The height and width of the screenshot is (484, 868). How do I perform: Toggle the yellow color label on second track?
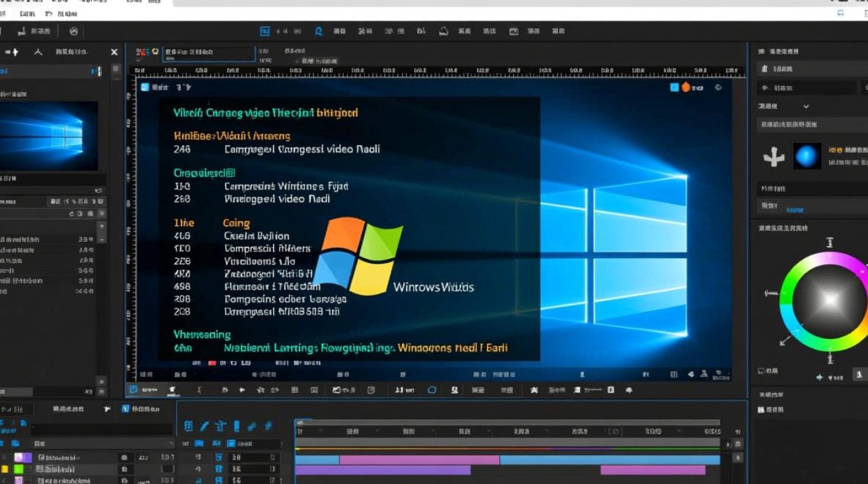click(x=5, y=469)
